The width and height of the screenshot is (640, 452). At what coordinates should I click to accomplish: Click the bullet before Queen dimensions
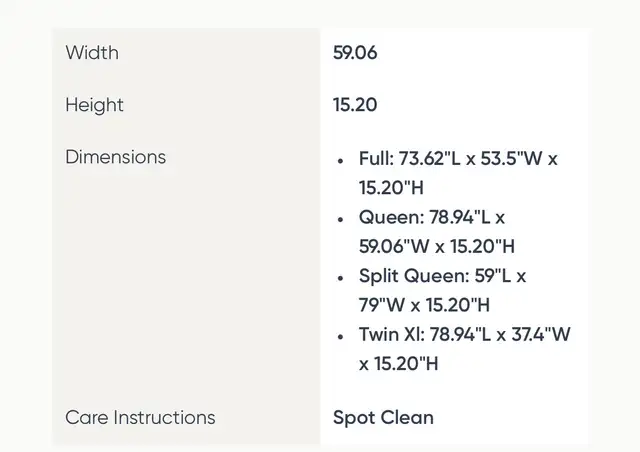340,219
